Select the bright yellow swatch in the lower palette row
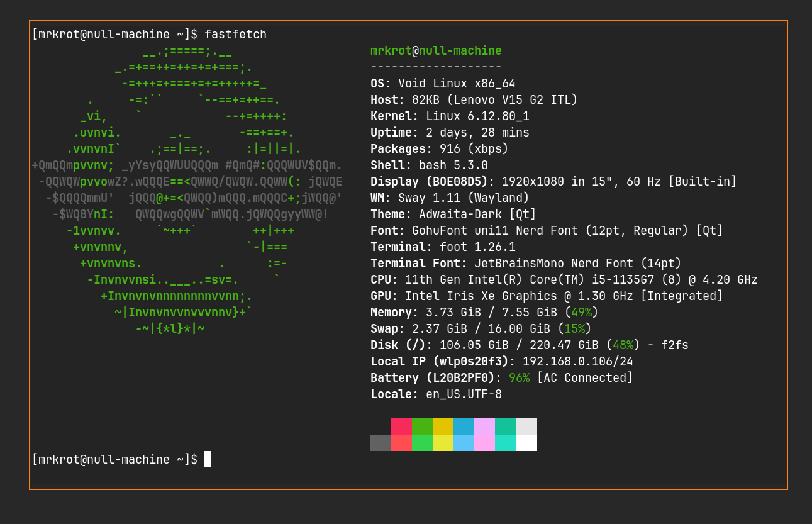Image resolution: width=812 pixels, height=524 pixels. [x=443, y=443]
